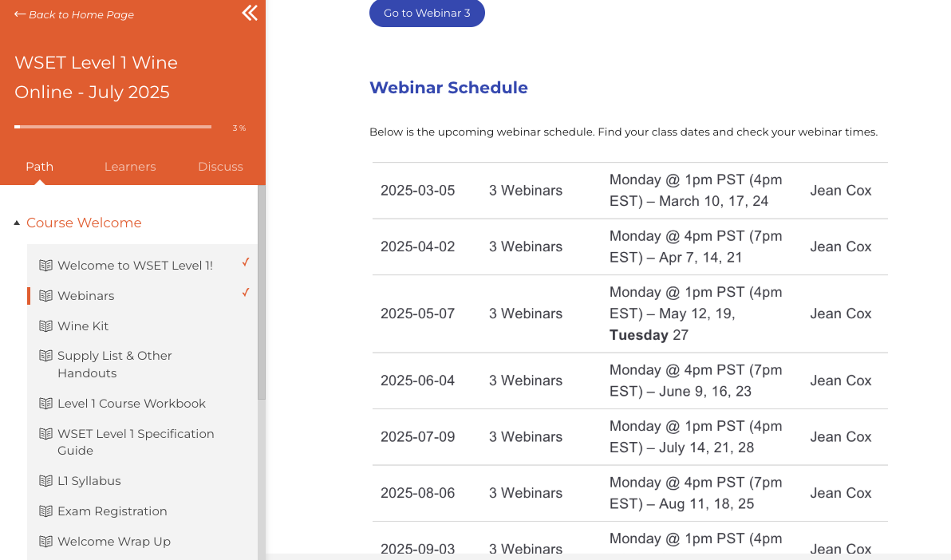Click book icon beside WSET Level 1 Specification Guide
The image size is (951, 560).
tap(46, 433)
